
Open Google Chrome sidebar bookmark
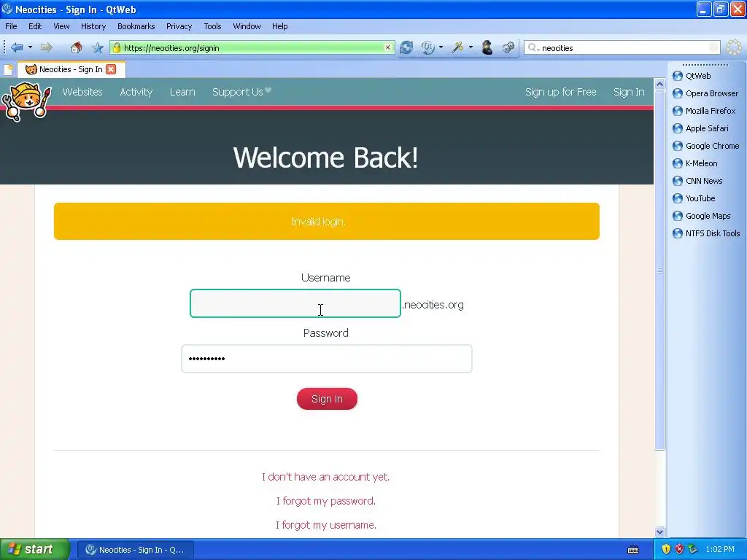(x=706, y=146)
